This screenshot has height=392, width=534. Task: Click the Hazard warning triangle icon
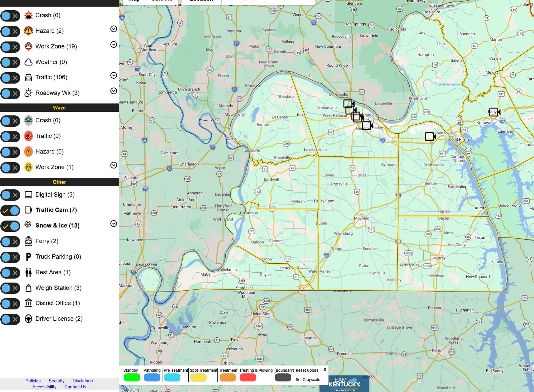[29, 31]
